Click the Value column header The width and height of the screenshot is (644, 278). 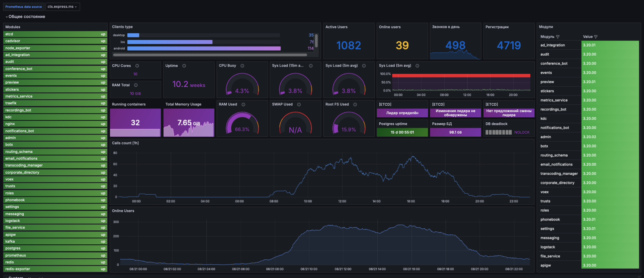[x=588, y=37]
